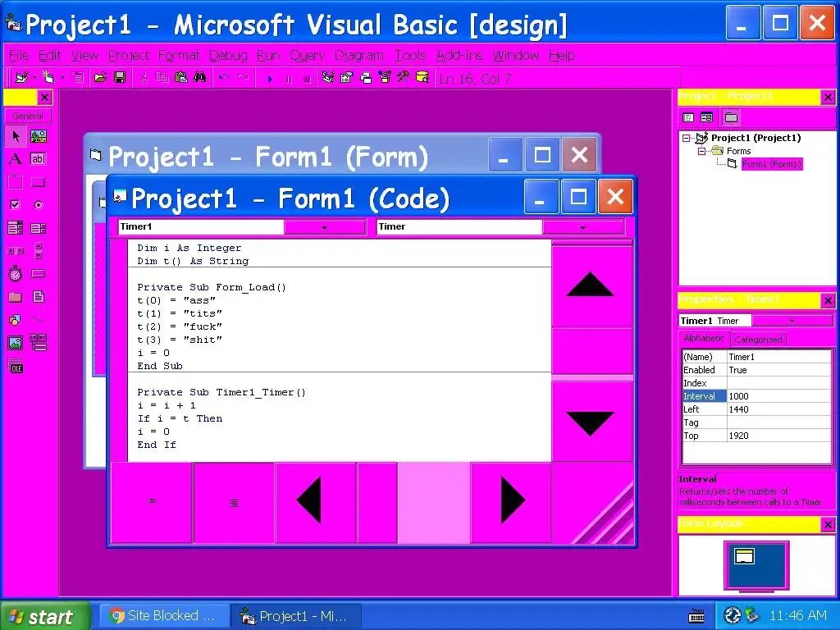Click the Paste clipboard toolbar icon
Viewport: 840px width, 630px height.
(x=181, y=78)
